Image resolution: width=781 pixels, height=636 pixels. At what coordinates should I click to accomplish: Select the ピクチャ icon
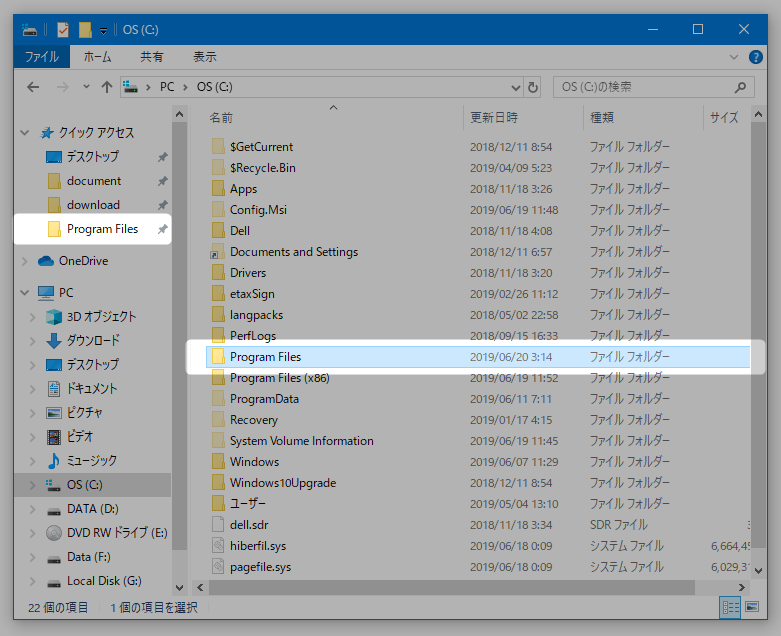tap(54, 413)
